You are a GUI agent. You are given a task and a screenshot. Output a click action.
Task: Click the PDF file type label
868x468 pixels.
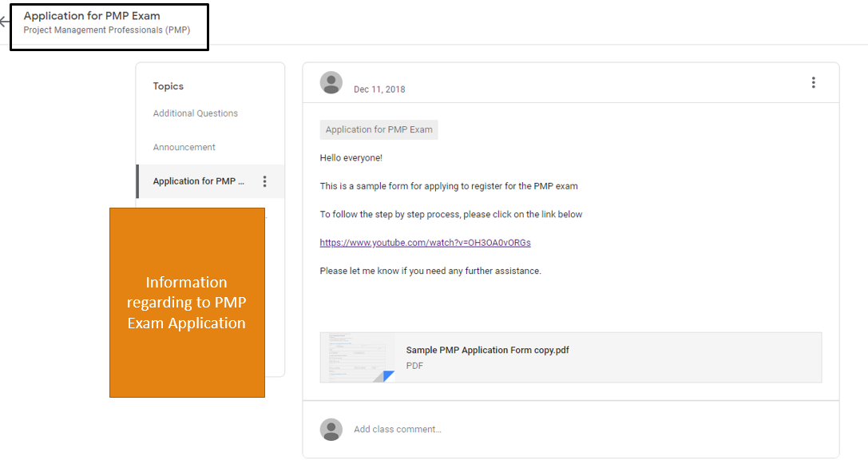pyautogui.click(x=414, y=366)
